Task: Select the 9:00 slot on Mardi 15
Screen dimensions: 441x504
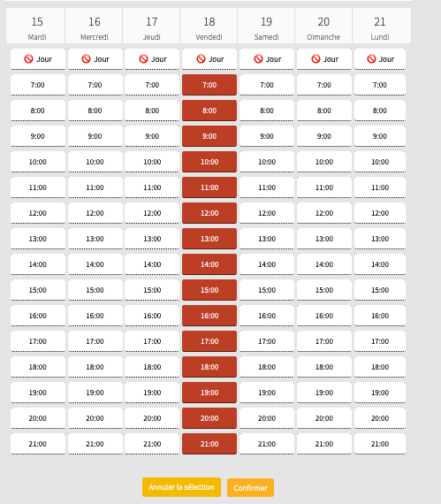Action: point(38,136)
